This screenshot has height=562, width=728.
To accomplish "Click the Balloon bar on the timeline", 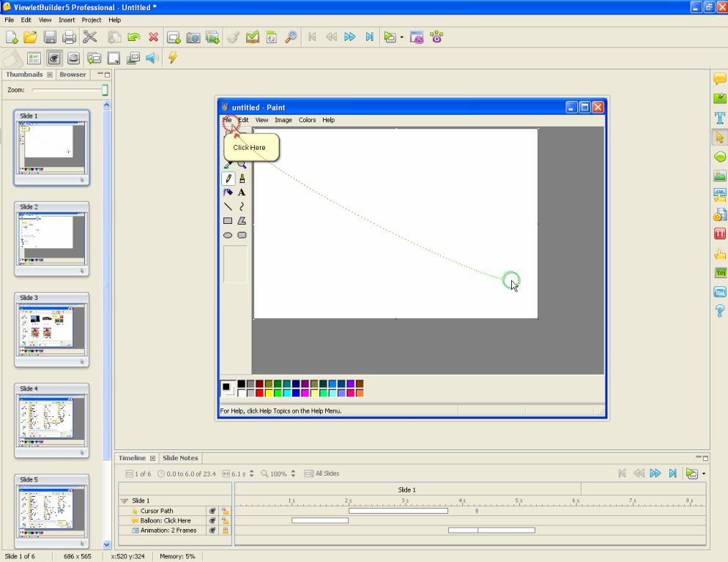I will click(x=320, y=521).
